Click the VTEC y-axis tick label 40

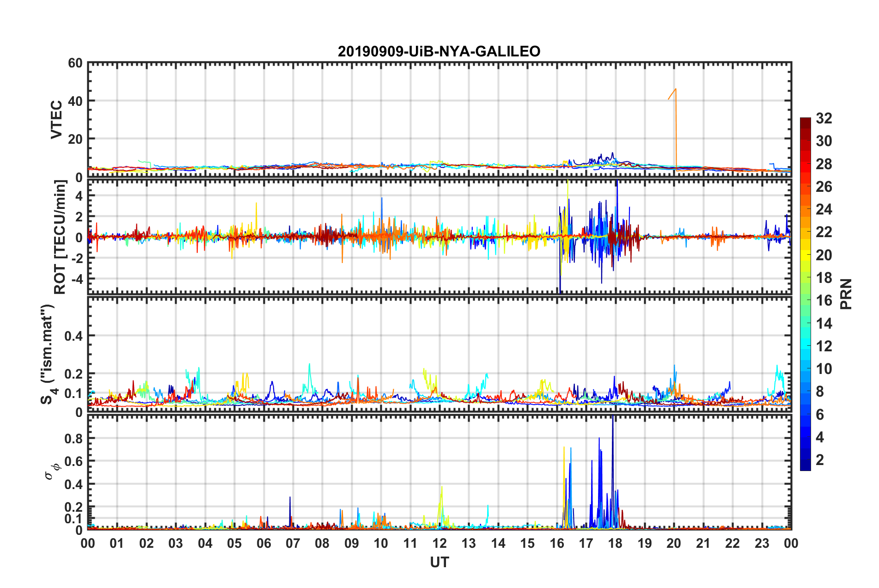[x=75, y=101]
